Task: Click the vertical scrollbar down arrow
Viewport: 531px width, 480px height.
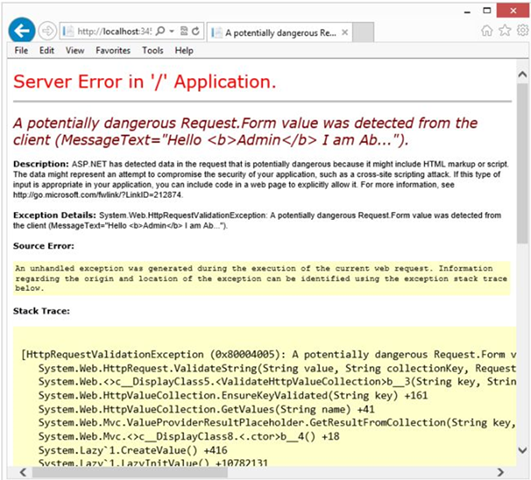Action: (523, 450)
